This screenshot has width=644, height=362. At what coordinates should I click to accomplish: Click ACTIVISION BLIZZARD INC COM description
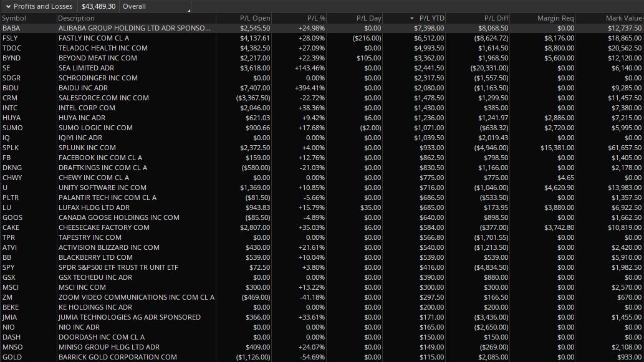click(x=109, y=247)
